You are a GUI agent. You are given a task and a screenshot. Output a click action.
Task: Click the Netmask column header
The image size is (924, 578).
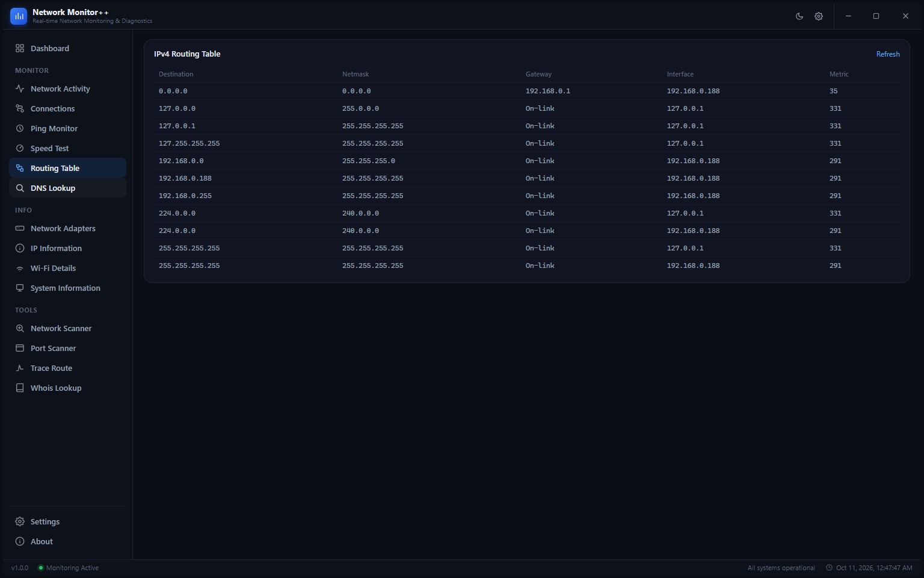click(x=356, y=74)
